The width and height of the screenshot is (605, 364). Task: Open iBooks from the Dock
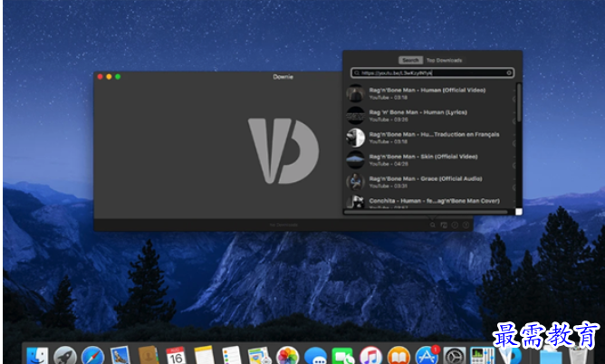pos(399,356)
